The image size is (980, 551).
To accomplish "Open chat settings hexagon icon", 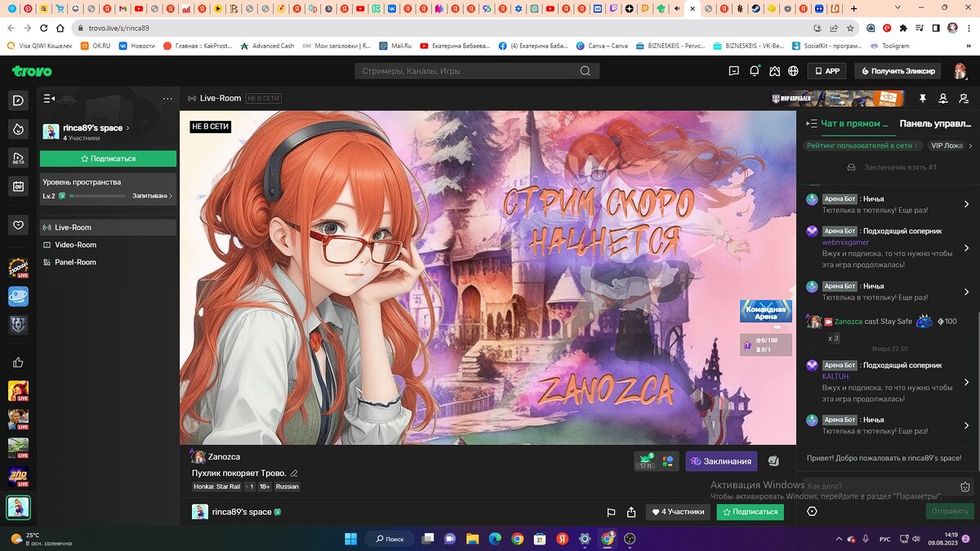I will pyautogui.click(x=812, y=511).
